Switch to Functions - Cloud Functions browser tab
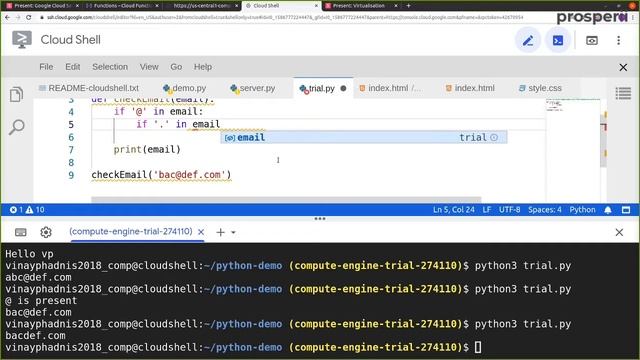Viewport: 640px width, 360px height. click(122, 6)
